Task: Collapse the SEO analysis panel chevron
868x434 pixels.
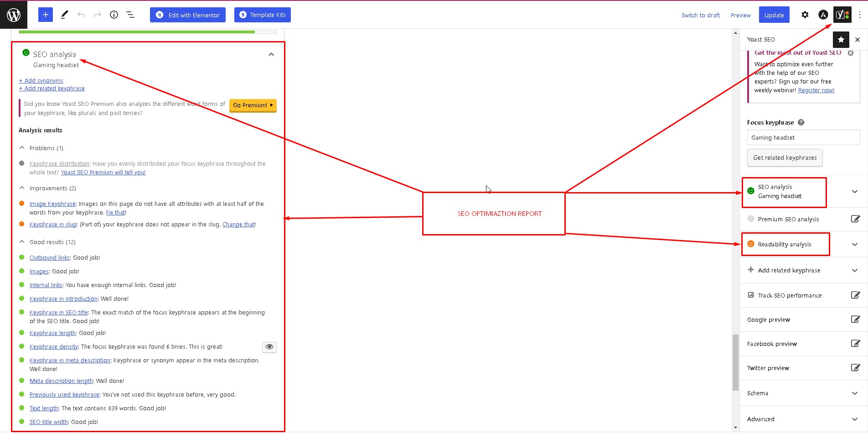Action: pos(271,54)
